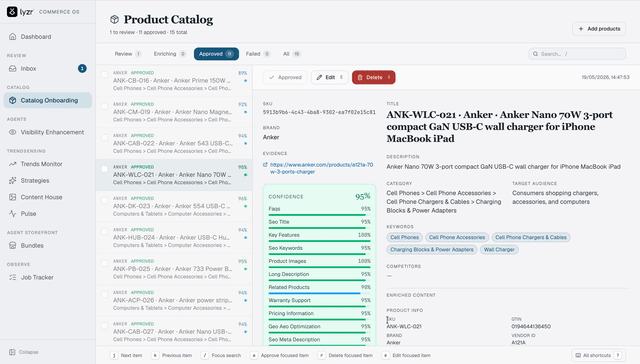Viewport: 640px width, 364px height.
Task: Click the timestamp 19/05/2026, 14:47:53
Action: coord(606,78)
